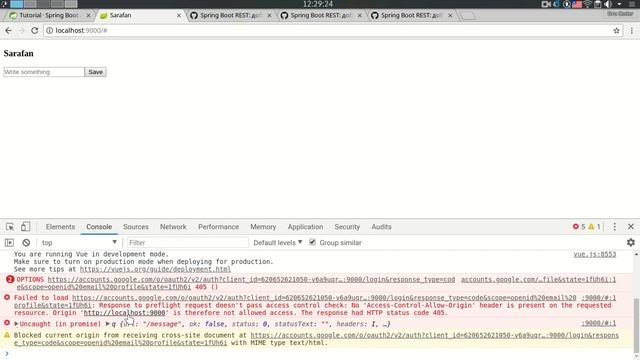The image size is (640, 360).
Task: Bookmark this page with the star icon
Action: pos(616,31)
